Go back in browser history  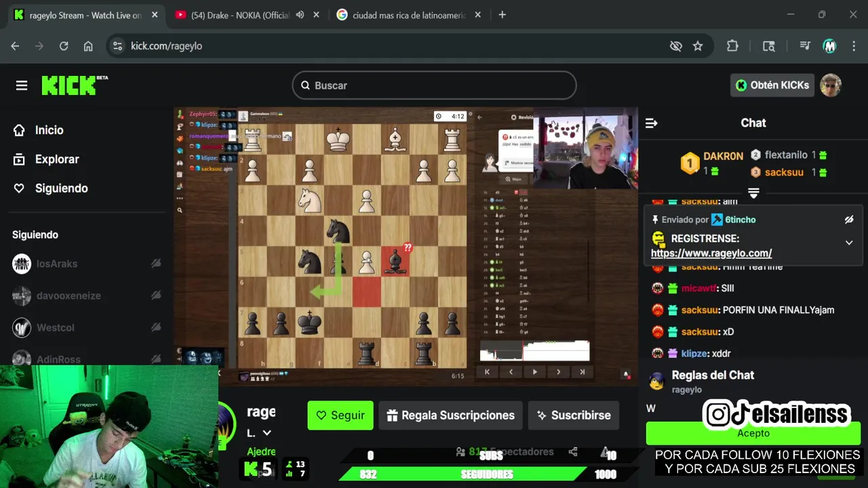pos(15,46)
